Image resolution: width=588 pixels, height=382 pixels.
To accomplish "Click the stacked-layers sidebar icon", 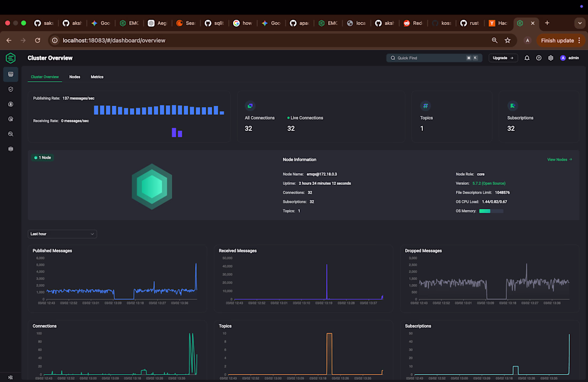I will point(11,149).
